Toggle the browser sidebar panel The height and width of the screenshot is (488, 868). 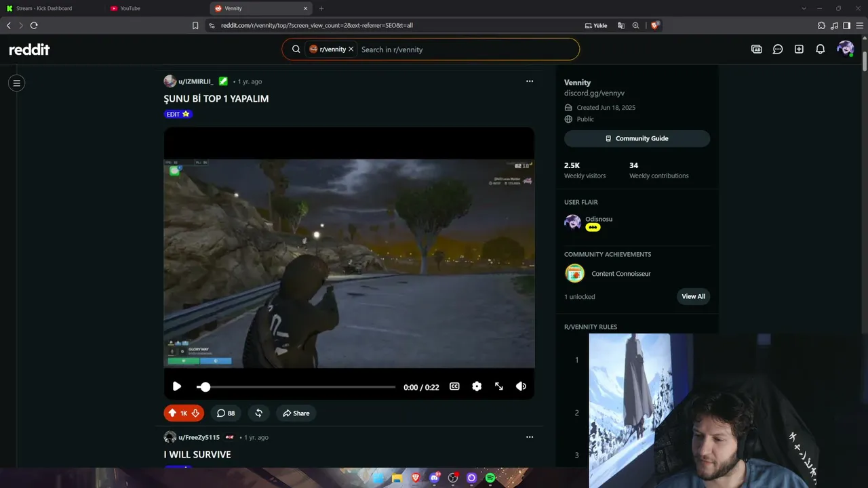pos(846,25)
